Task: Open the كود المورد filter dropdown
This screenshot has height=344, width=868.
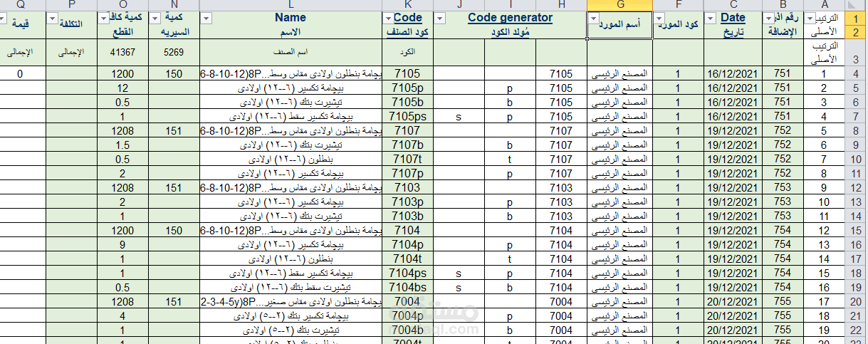Action: 659,19
